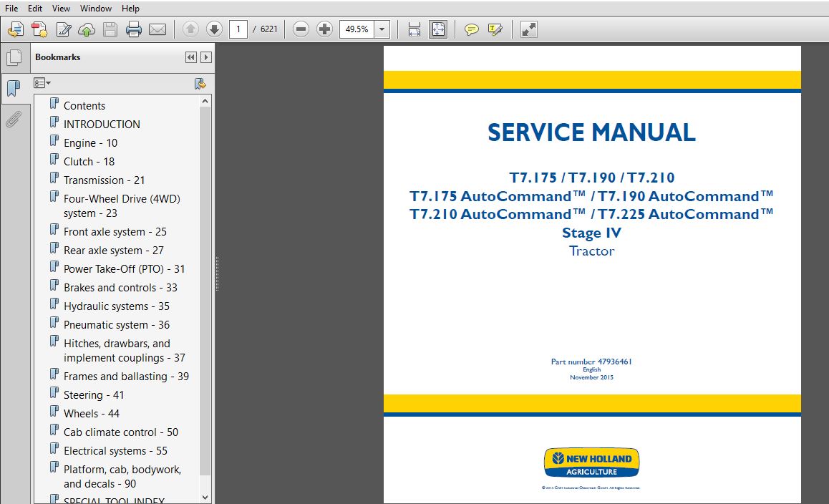
Task: Open the Edit menu
Action: coord(35,9)
